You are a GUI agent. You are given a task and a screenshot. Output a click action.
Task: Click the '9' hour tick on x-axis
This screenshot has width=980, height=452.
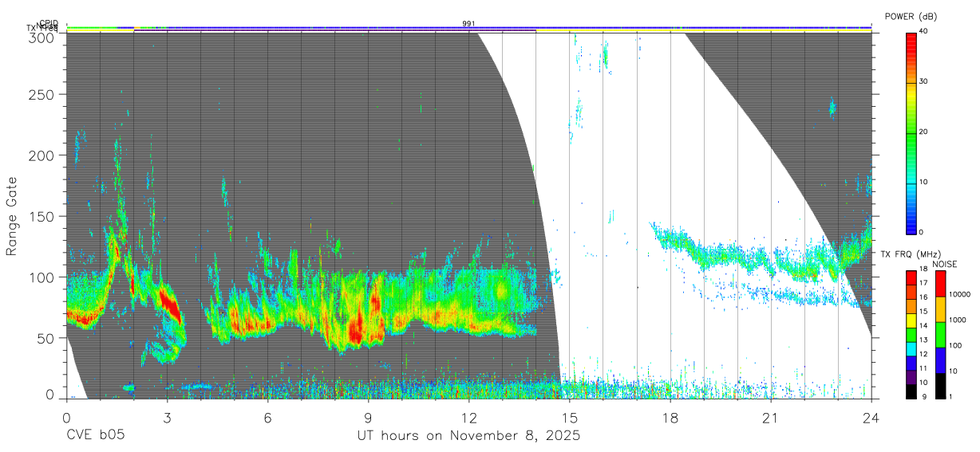pos(368,417)
